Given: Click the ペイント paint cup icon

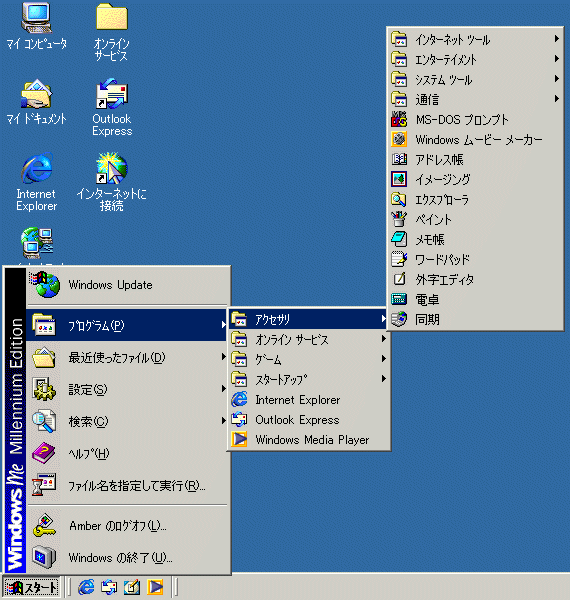Looking at the screenshot, I should point(399,219).
